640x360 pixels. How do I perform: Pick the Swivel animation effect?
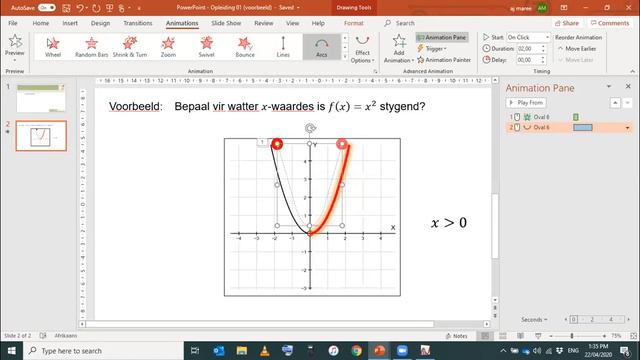pos(207,47)
